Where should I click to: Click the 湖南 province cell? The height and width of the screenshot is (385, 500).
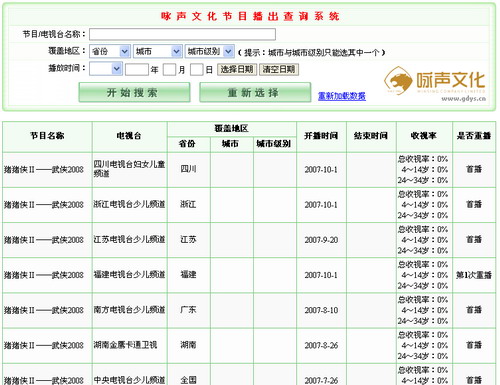click(188, 345)
